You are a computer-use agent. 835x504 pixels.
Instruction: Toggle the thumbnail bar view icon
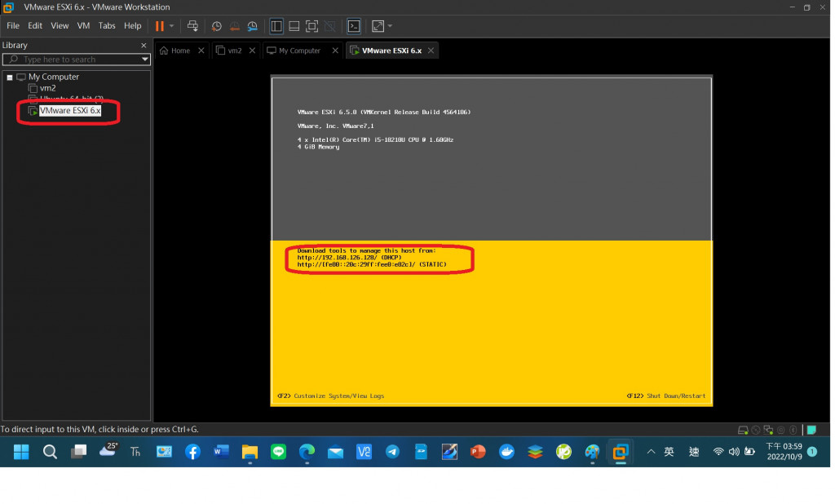[x=294, y=26]
